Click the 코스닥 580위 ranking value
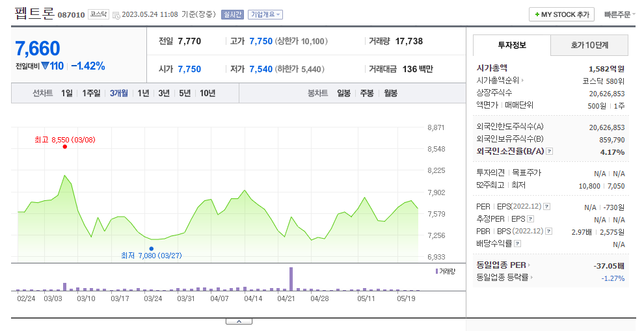644x331 pixels. [603, 81]
